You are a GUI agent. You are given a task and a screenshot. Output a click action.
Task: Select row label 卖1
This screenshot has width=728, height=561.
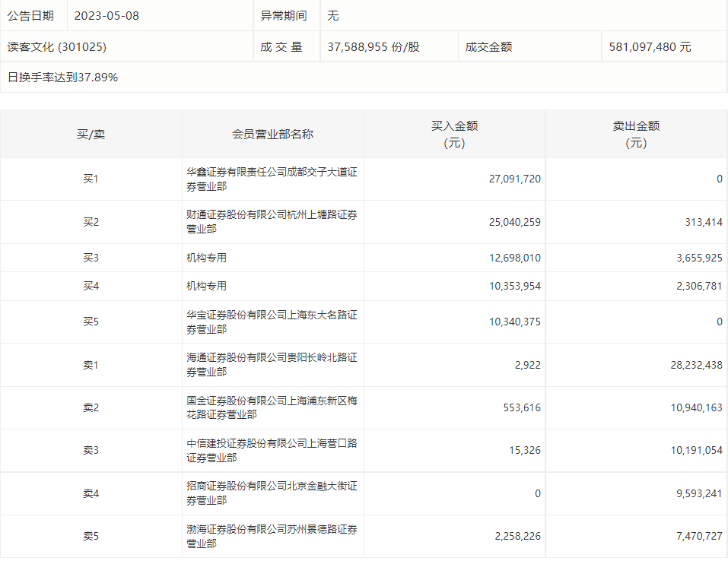(91, 365)
